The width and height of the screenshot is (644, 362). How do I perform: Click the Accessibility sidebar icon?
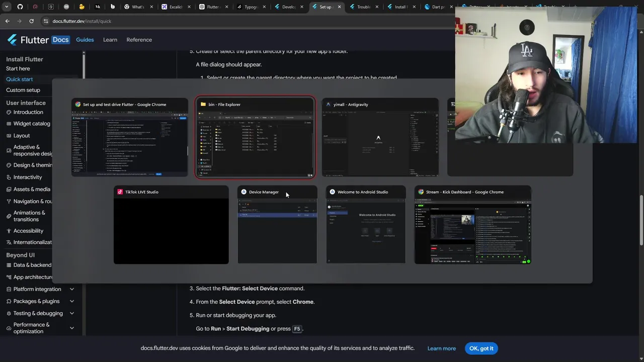click(9, 231)
